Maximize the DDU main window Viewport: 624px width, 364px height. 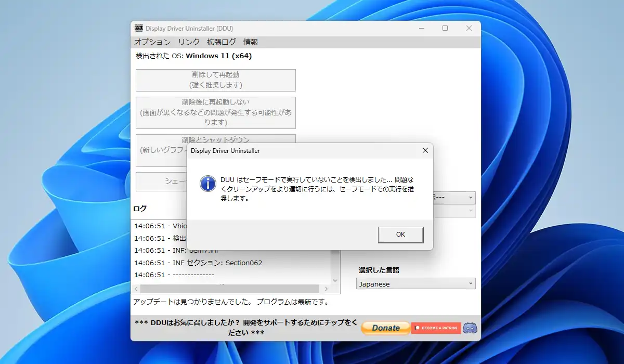point(445,28)
